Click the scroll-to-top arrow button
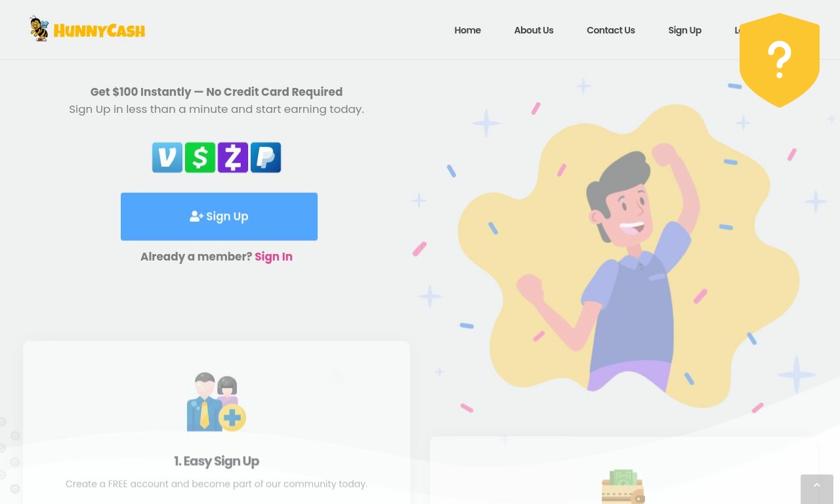The width and height of the screenshot is (840, 504). [817, 489]
